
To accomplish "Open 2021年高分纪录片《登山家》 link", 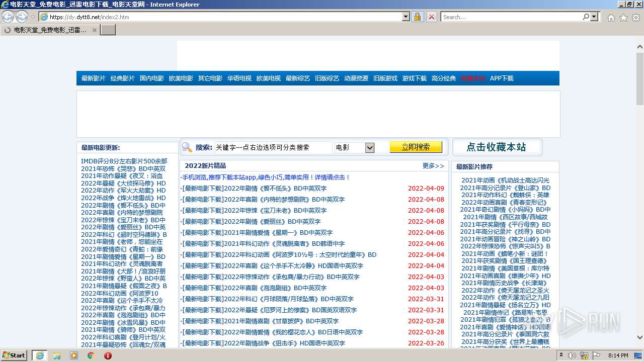I will tap(505, 188).
